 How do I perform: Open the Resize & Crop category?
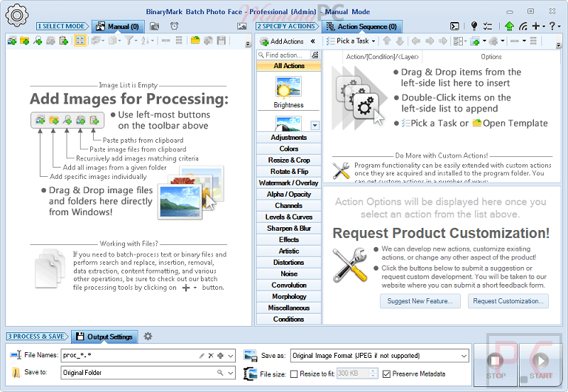point(289,160)
